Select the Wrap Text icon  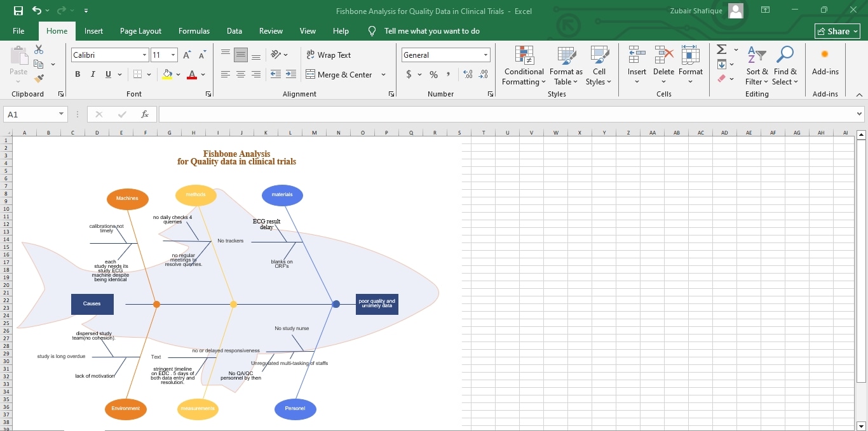(329, 55)
